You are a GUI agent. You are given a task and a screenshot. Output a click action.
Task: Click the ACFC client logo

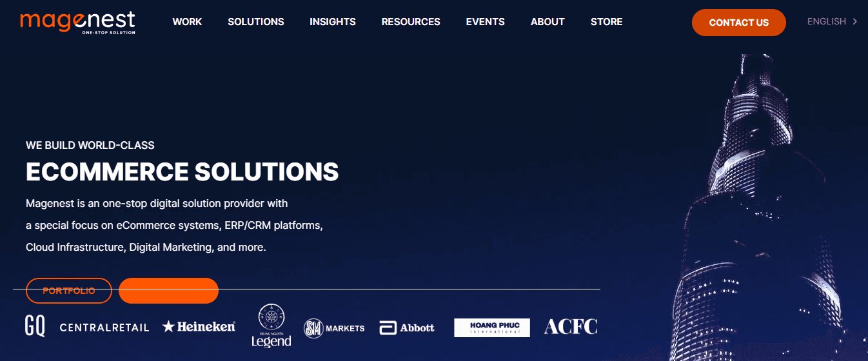[x=571, y=327]
